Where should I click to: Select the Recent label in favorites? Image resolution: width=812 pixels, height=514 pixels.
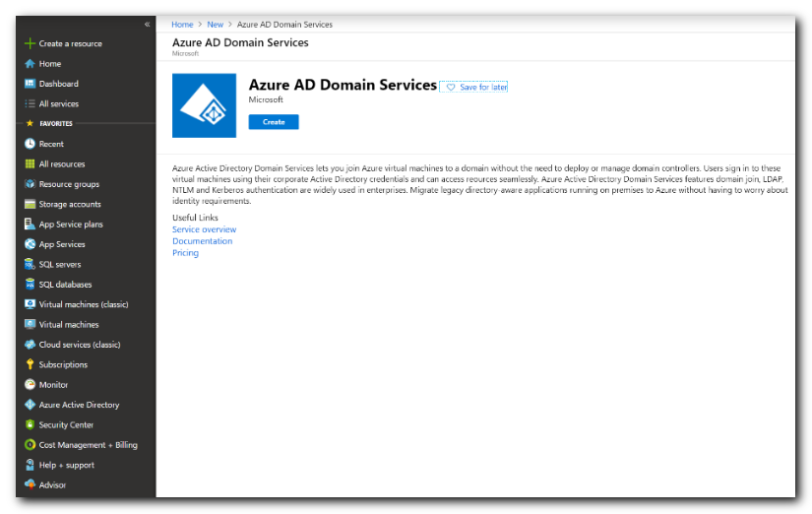click(x=51, y=144)
